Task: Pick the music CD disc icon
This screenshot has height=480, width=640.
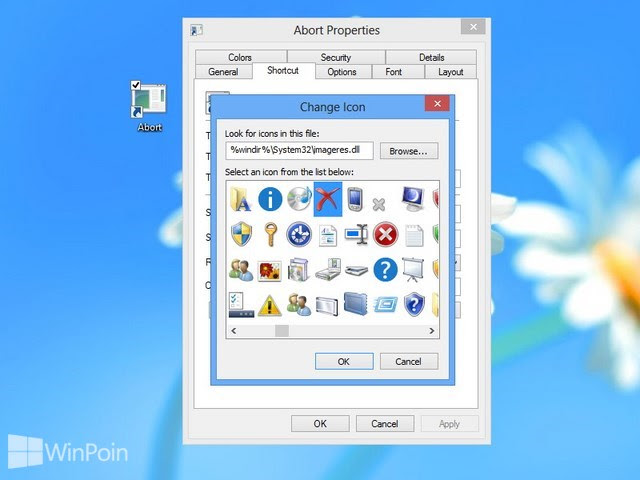Action: [299, 199]
